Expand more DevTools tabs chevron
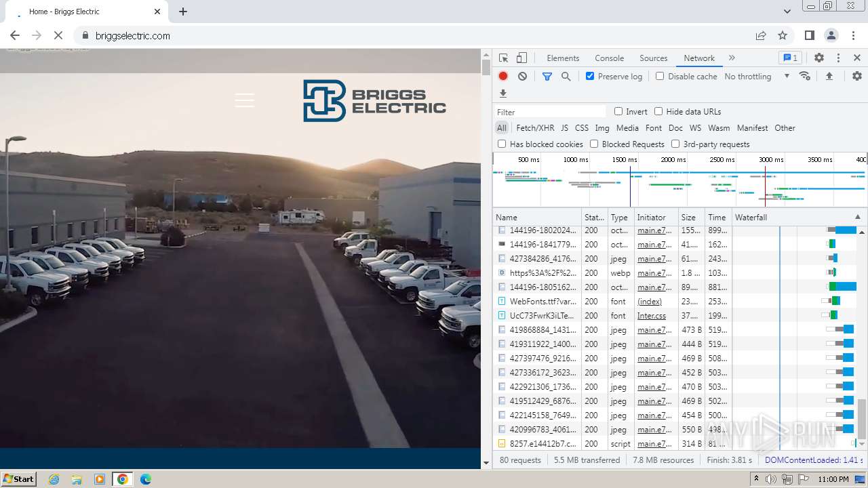 (732, 58)
